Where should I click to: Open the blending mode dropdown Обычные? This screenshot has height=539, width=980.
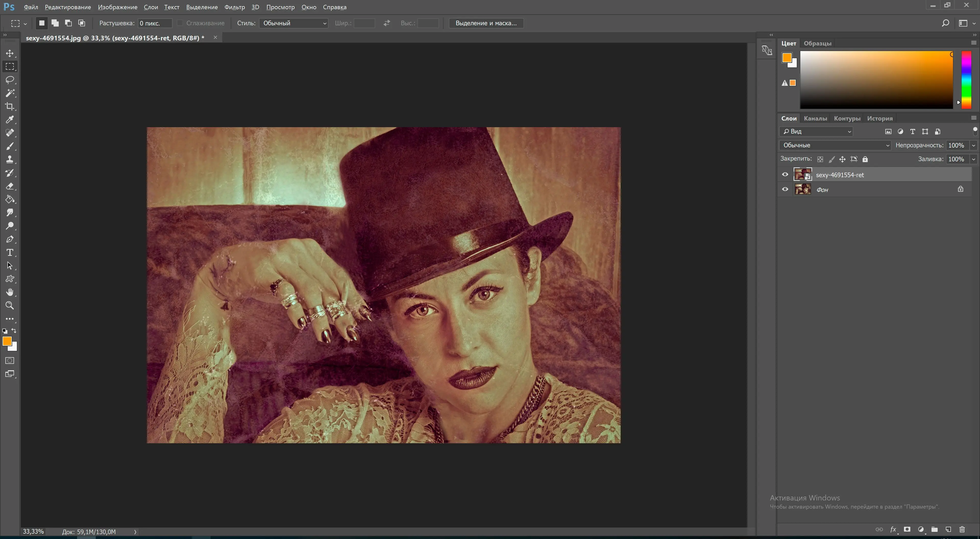[835, 145]
